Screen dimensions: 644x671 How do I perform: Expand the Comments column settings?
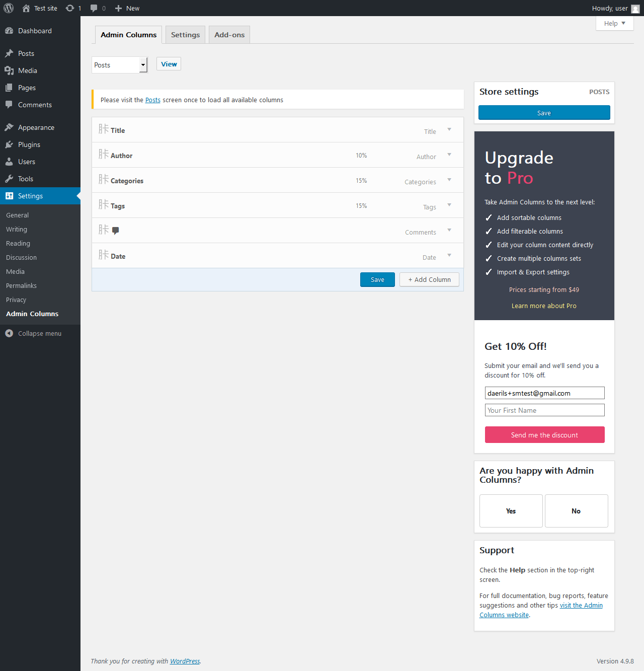(x=449, y=230)
